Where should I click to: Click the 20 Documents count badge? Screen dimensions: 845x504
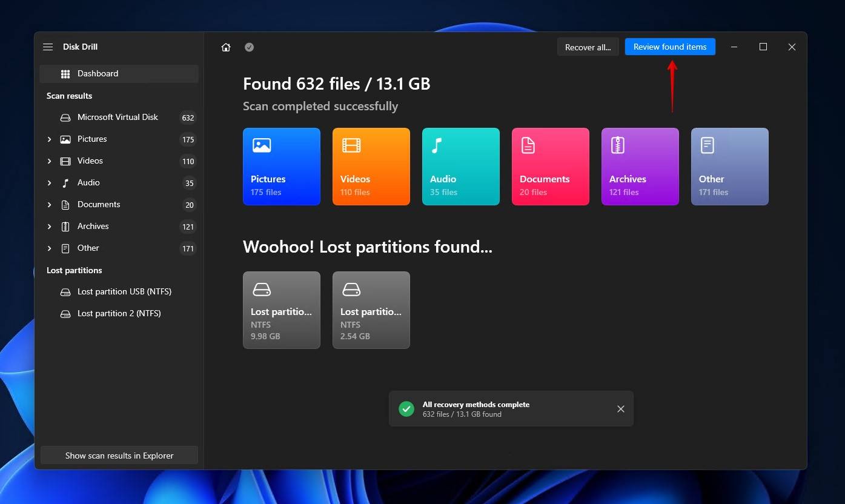tap(189, 205)
